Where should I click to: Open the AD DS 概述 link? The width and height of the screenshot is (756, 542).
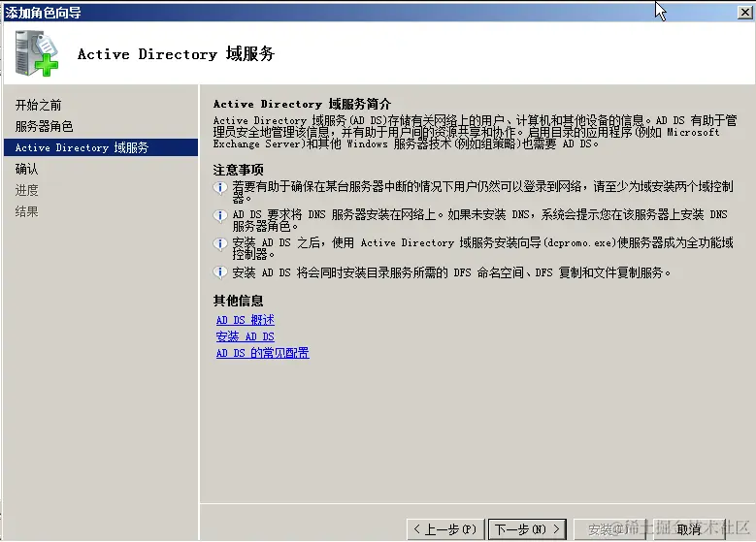point(245,320)
